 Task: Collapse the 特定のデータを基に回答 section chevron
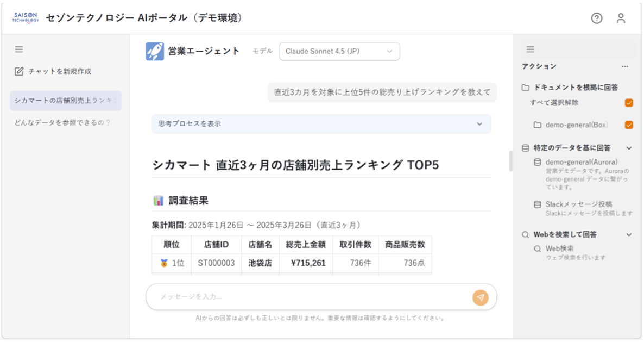629,148
